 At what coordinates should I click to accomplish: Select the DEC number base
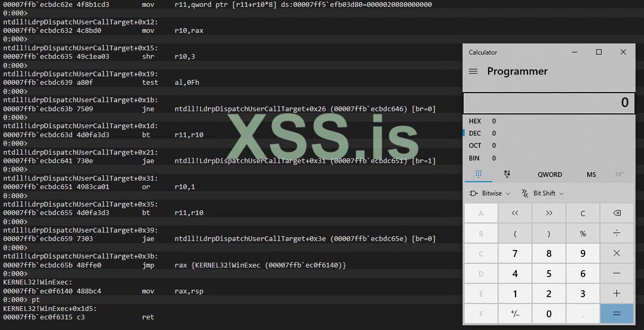(x=549, y=133)
